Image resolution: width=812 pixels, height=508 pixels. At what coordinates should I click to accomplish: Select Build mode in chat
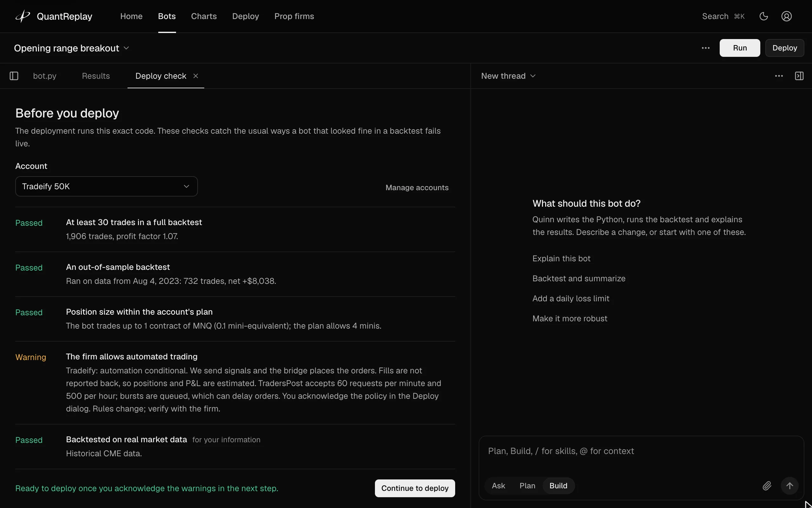tap(558, 486)
